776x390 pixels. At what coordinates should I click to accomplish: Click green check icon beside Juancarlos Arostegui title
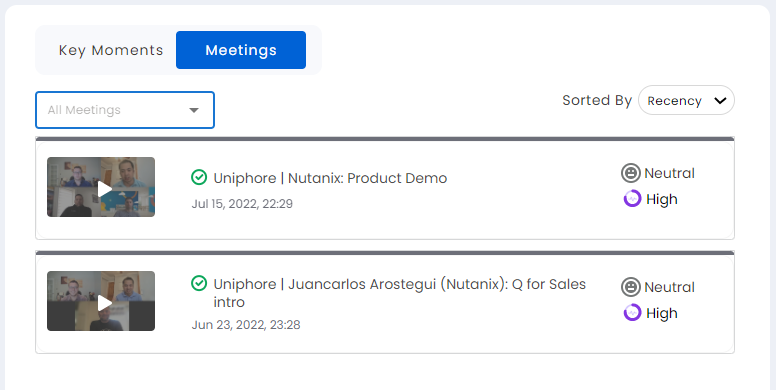click(199, 283)
